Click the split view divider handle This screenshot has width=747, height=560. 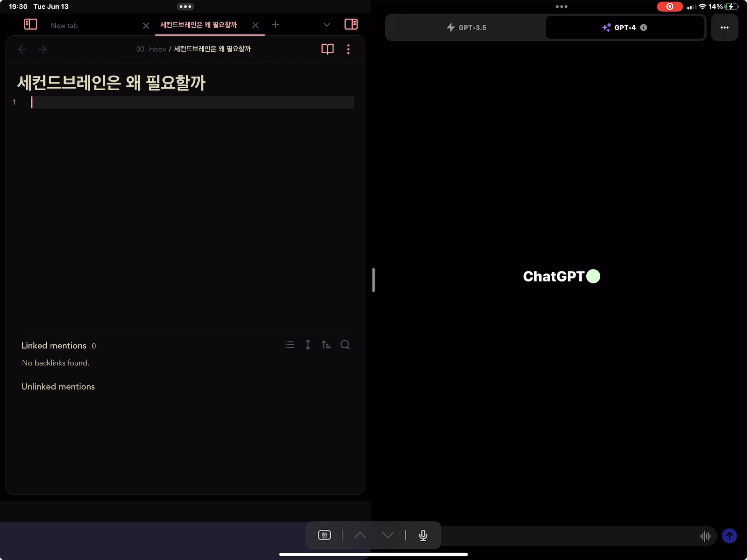373,280
